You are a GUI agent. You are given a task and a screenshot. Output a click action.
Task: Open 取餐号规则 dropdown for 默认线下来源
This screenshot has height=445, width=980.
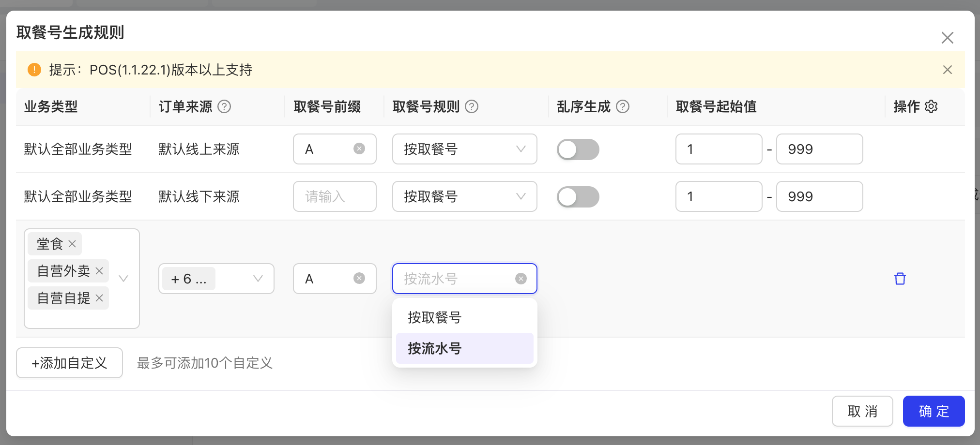click(464, 196)
